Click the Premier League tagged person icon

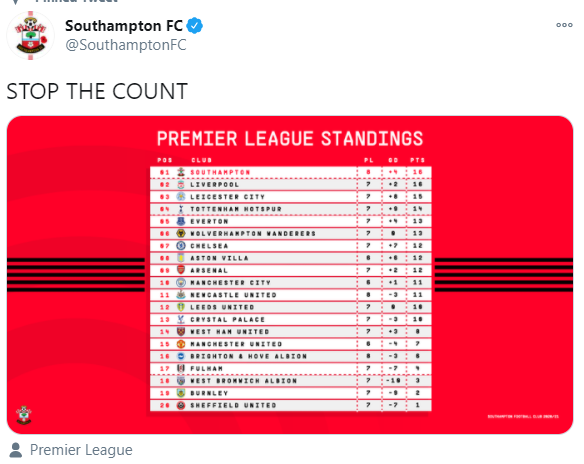(16, 450)
